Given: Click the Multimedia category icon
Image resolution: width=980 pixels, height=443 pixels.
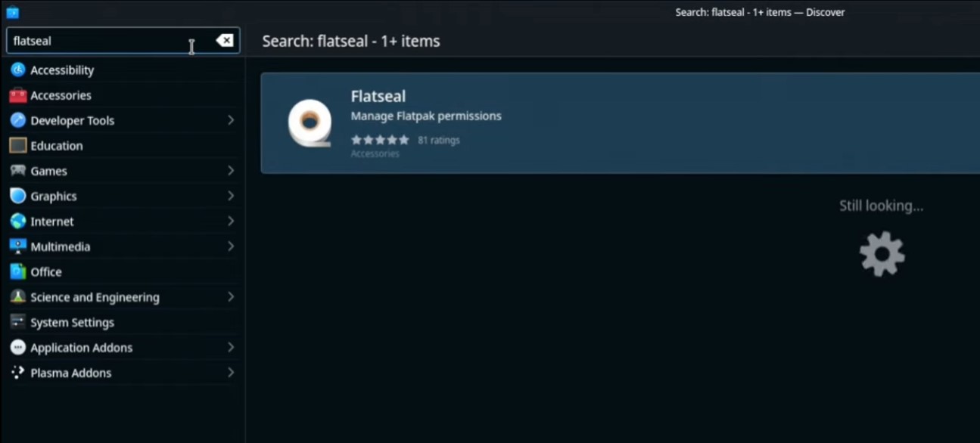Looking at the screenshot, I should click(17, 246).
